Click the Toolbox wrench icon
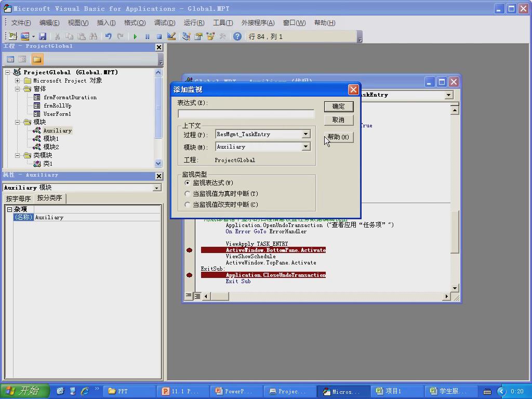This screenshot has width=532, height=399. (x=222, y=36)
